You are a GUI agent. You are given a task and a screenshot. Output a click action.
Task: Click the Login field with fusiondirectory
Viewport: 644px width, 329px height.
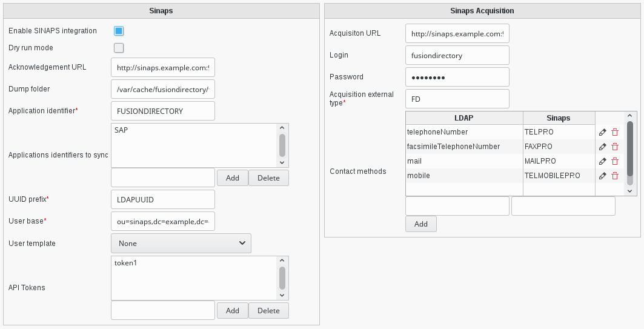(x=457, y=55)
